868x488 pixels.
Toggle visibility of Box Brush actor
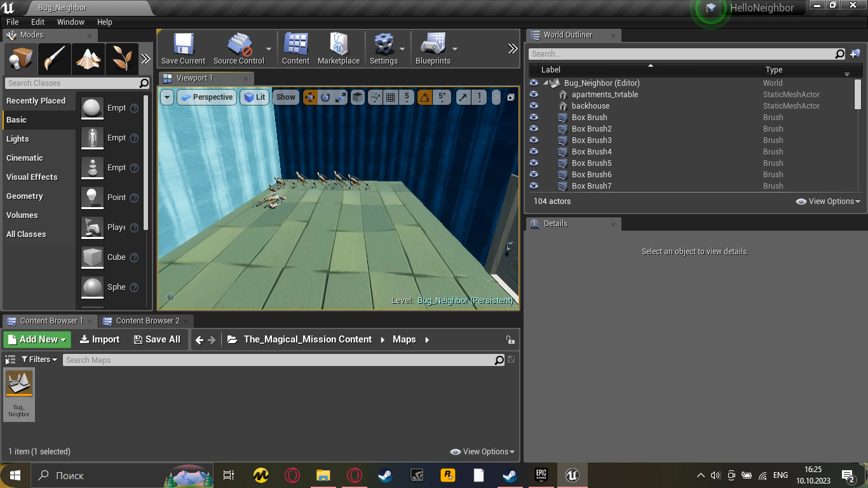534,118
